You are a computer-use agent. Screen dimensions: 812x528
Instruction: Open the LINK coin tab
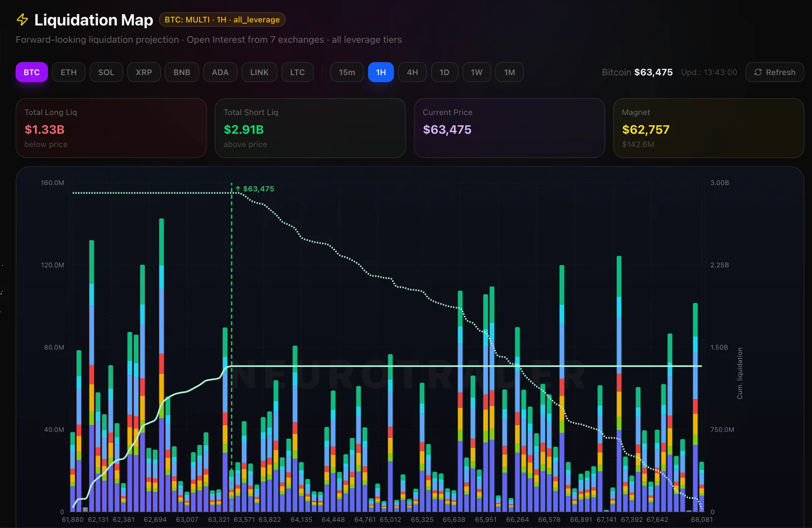click(259, 72)
